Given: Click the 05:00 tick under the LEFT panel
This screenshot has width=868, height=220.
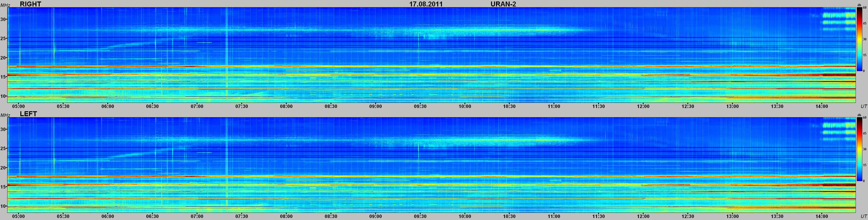Looking at the screenshot, I should click(19, 216).
